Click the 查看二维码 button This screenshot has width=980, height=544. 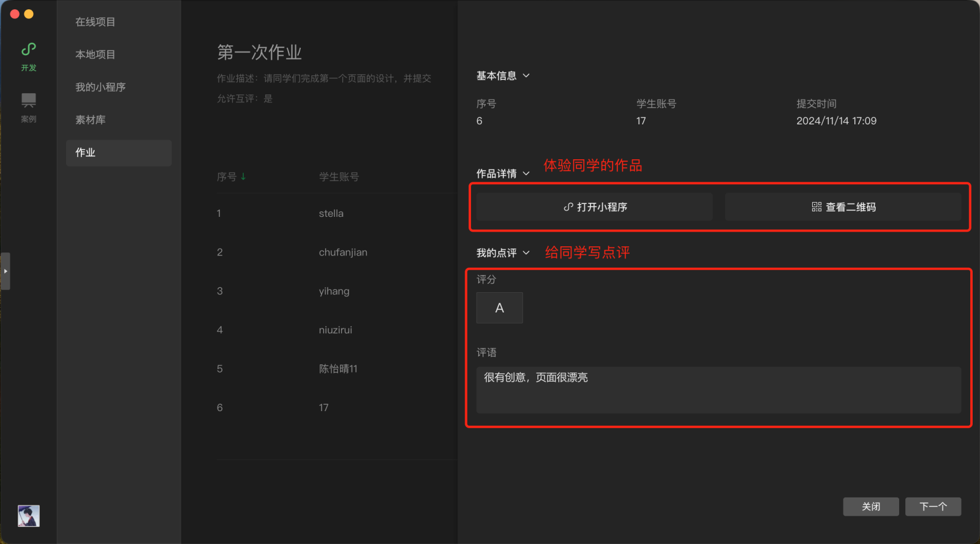843,207
